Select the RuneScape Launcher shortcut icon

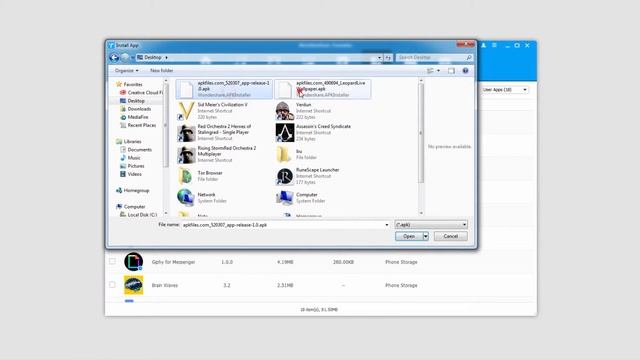[284, 176]
